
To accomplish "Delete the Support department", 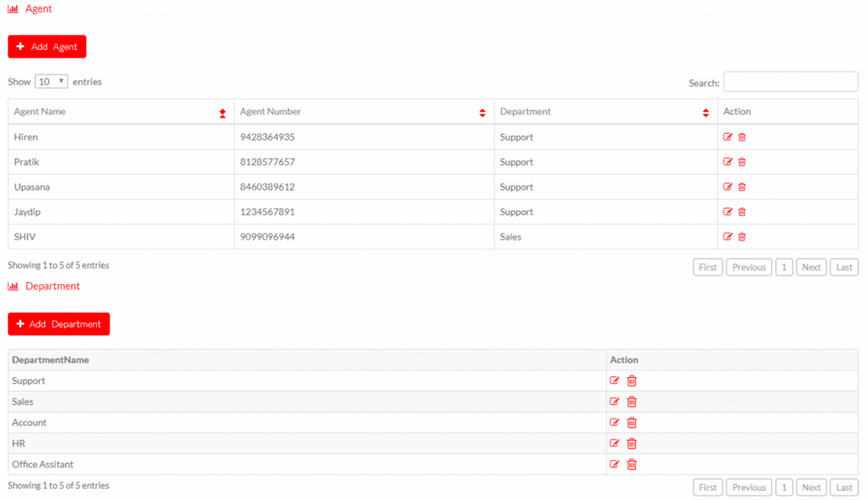I will [632, 381].
